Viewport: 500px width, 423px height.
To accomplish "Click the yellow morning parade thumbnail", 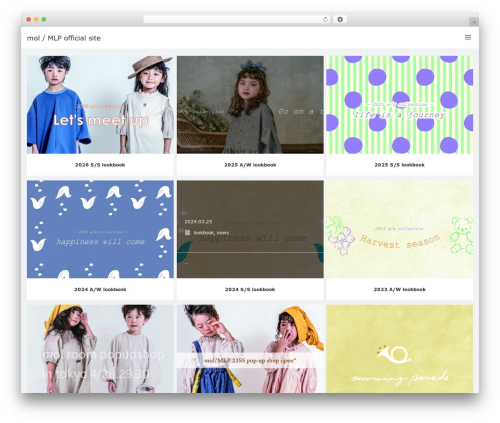I will click(399, 349).
